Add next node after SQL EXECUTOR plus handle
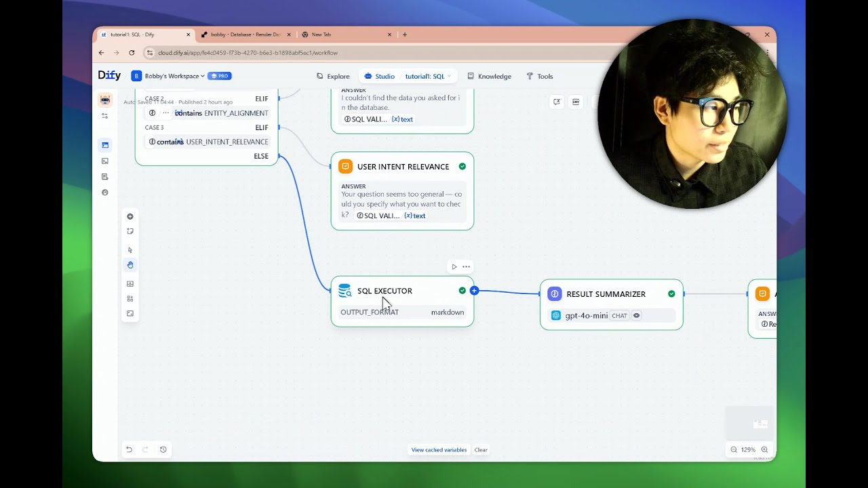 474,291
